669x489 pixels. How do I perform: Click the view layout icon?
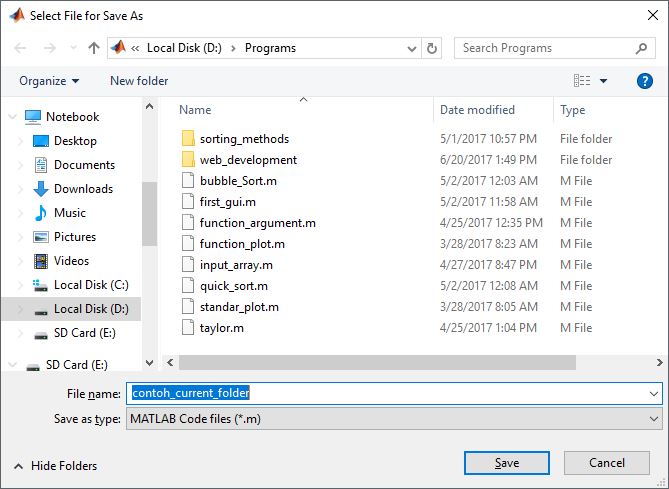pyautogui.click(x=582, y=81)
